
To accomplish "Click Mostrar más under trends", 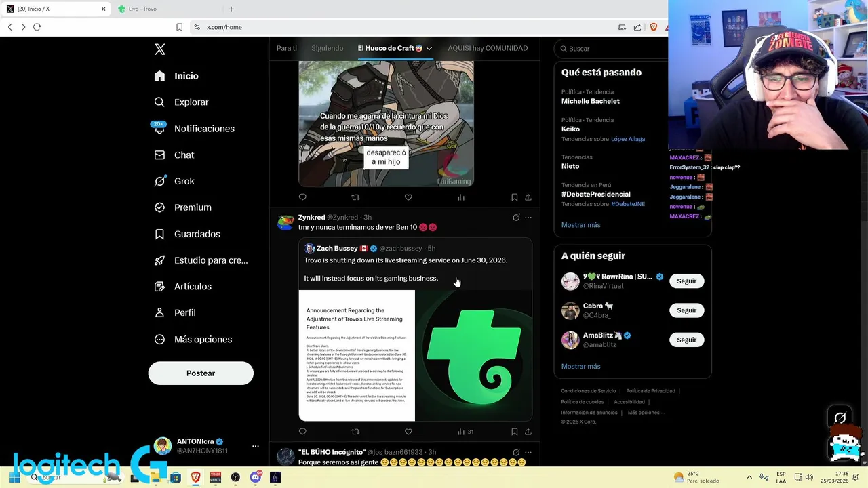I will pyautogui.click(x=580, y=225).
